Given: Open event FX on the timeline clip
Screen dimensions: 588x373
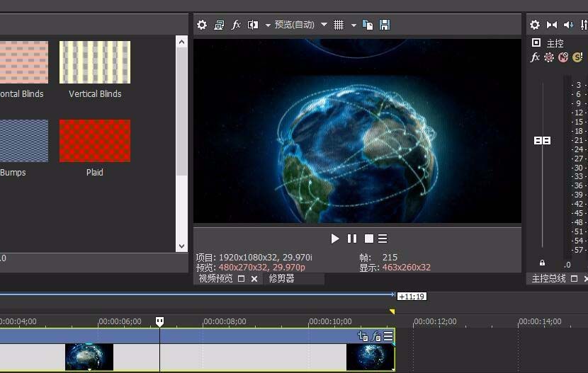Looking at the screenshot, I should pos(376,337).
